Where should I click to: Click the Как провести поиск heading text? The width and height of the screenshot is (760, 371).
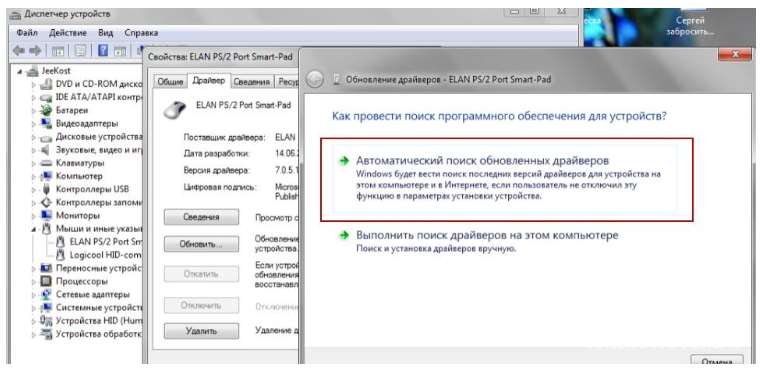[x=499, y=117]
